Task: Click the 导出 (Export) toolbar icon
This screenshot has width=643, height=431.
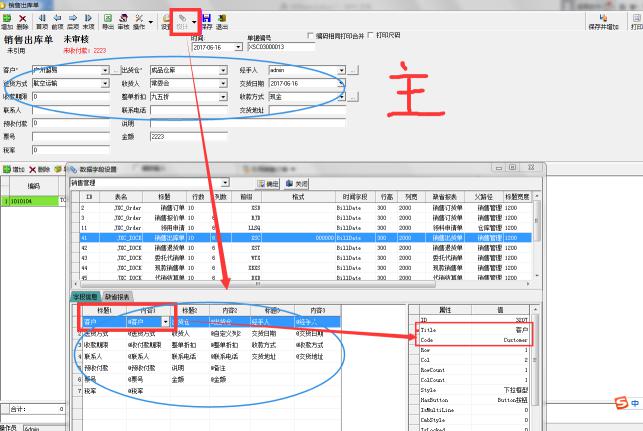Action: (x=109, y=21)
